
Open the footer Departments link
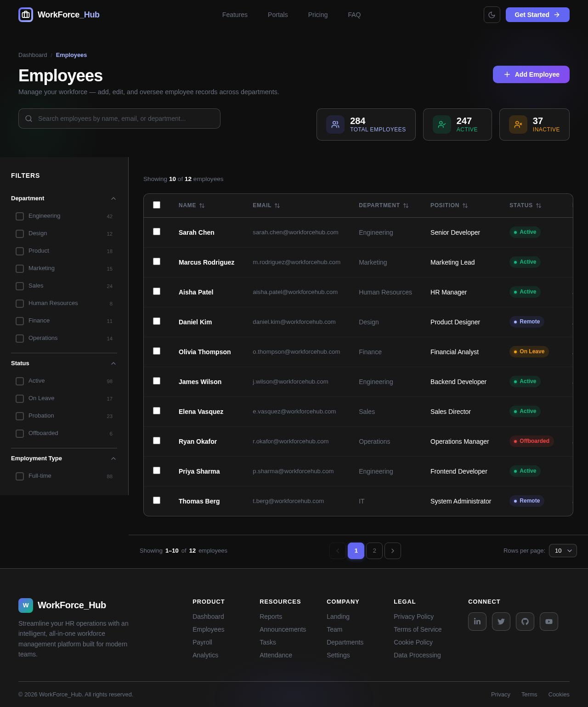pos(345,642)
